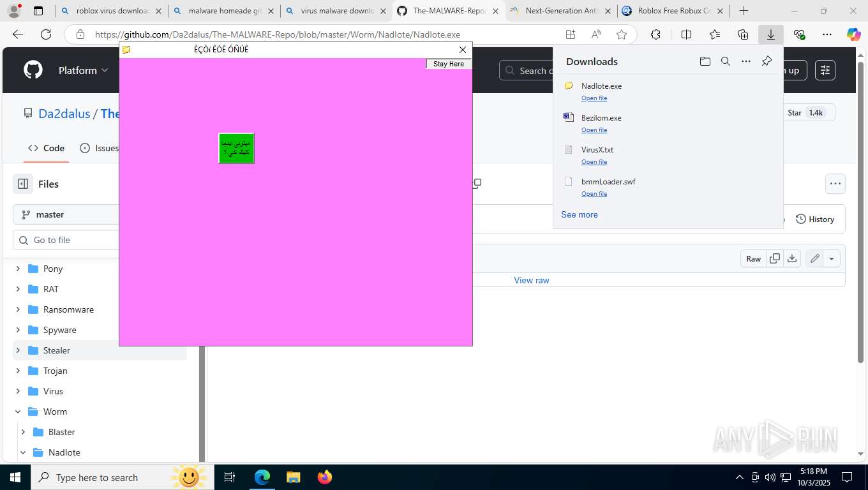Open the Windows Start menu
This screenshot has width=868, height=490.
point(15,477)
